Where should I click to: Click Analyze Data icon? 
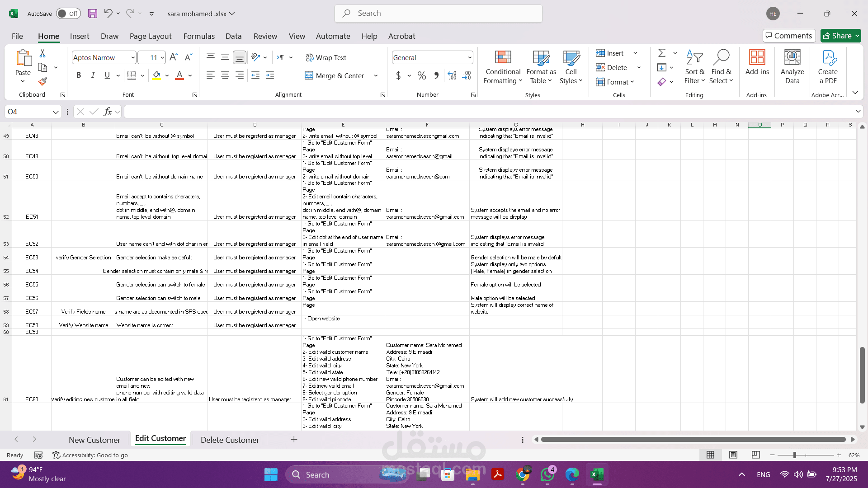click(792, 67)
